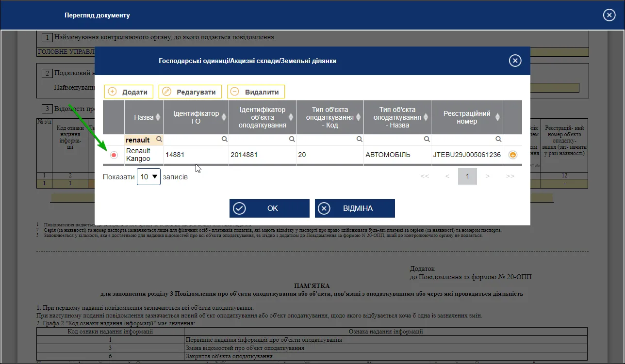Click registration number JTEBU29J005061236

(467, 155)
